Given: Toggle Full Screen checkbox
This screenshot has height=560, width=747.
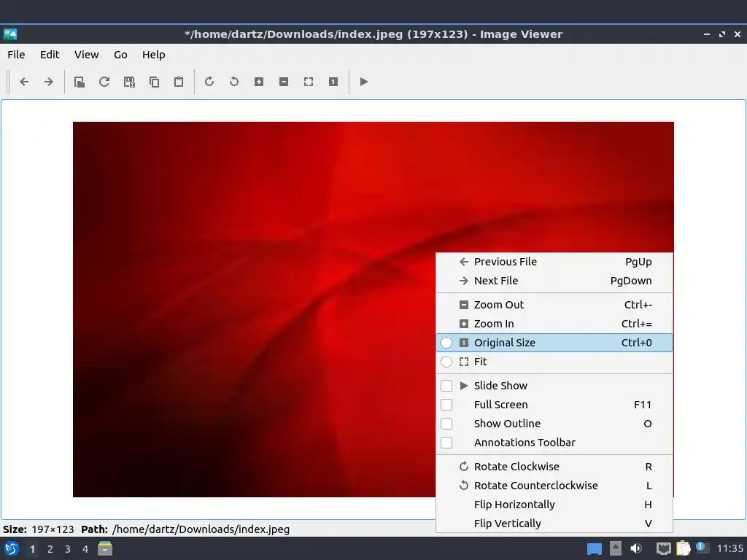Looking at the screenshot, I should click(x=446, y=405).
